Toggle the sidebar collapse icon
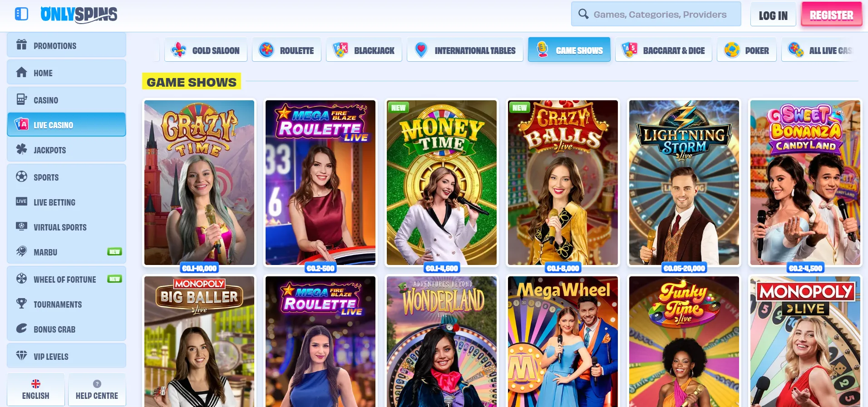868x407 pixels. click(x=21, y=14)
